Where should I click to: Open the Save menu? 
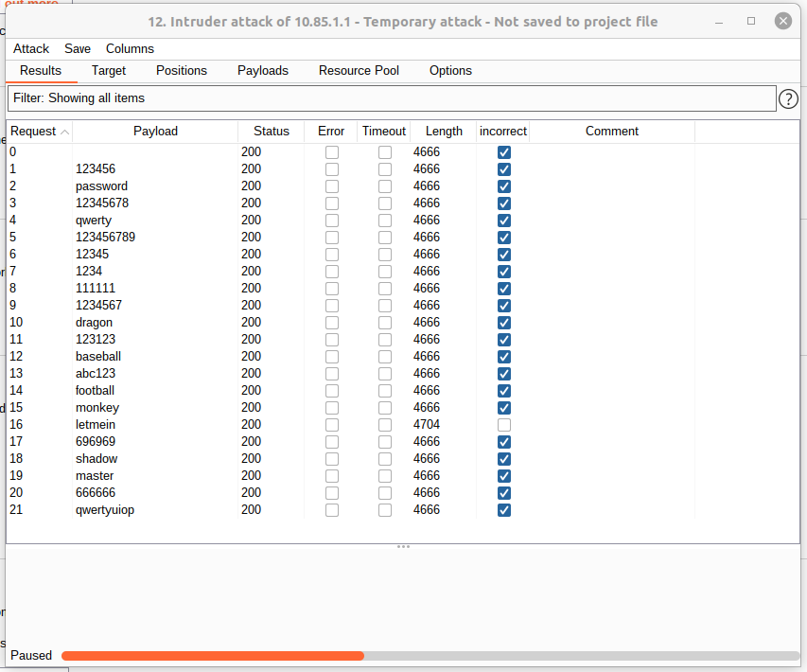[78, 48]
